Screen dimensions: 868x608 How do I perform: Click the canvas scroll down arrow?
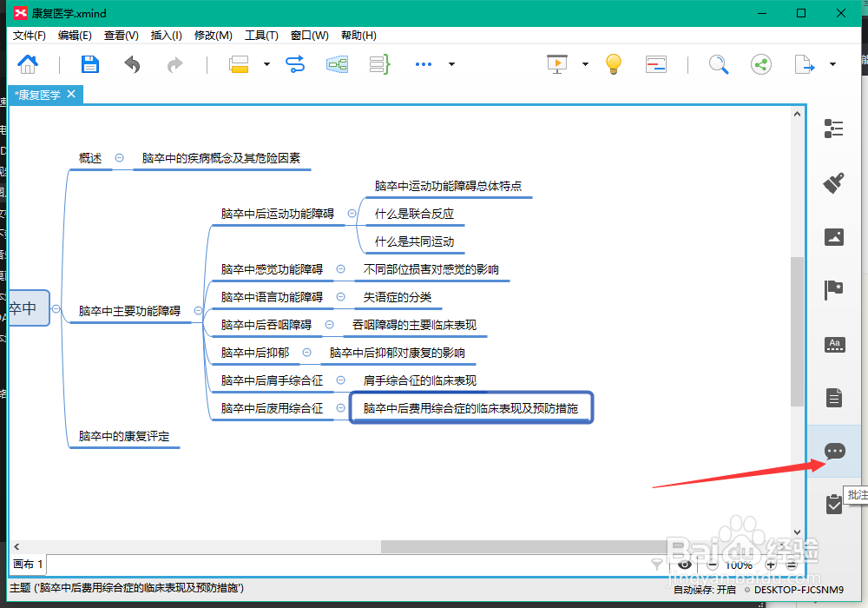[797, 532]
